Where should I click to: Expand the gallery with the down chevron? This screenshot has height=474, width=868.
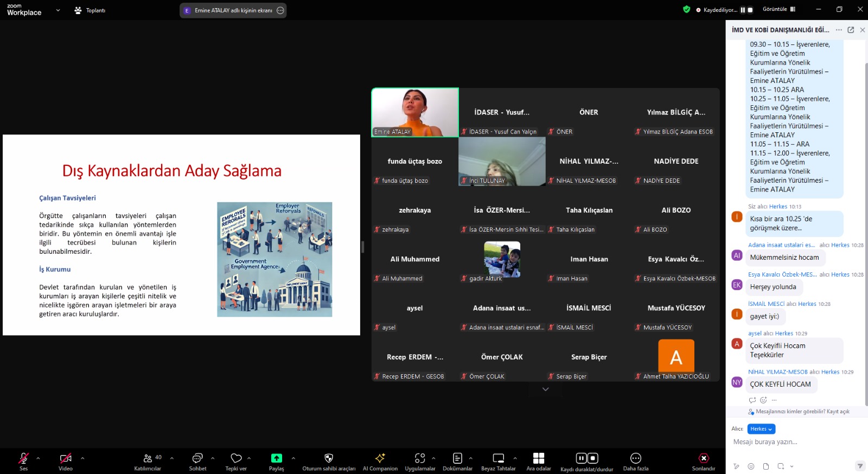coord(545,389)
